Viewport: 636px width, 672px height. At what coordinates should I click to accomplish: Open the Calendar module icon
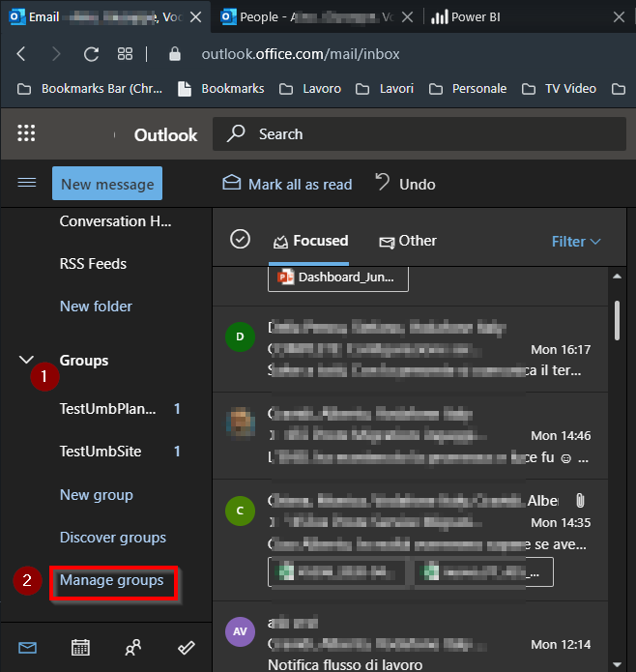80,647
